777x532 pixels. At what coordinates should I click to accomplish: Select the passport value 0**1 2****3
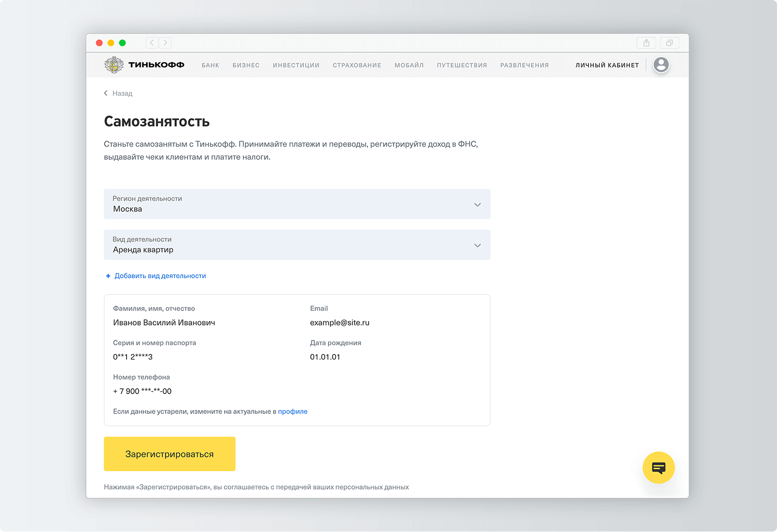[133, 357]
